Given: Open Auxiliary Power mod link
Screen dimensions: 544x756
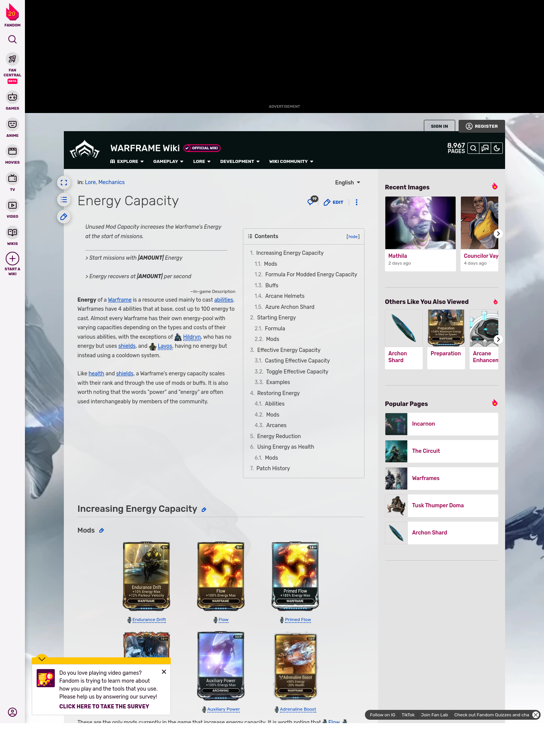Looking at the screenshot, I should click(224, 709).
